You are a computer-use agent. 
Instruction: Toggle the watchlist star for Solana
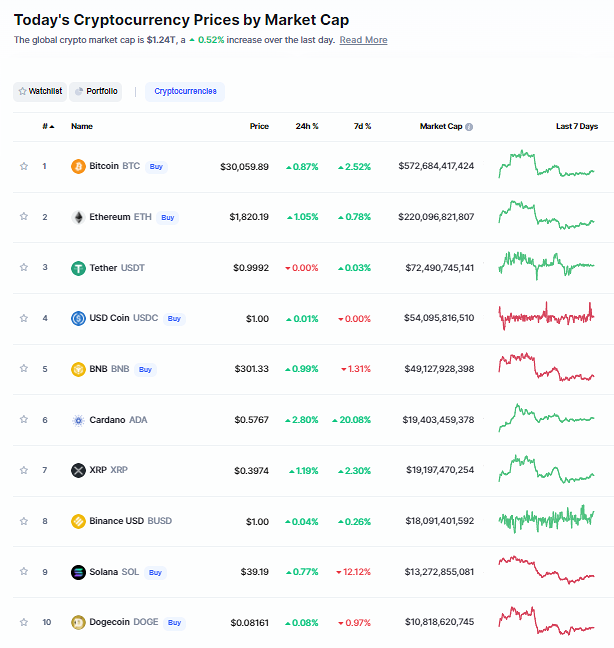[24, 571]
